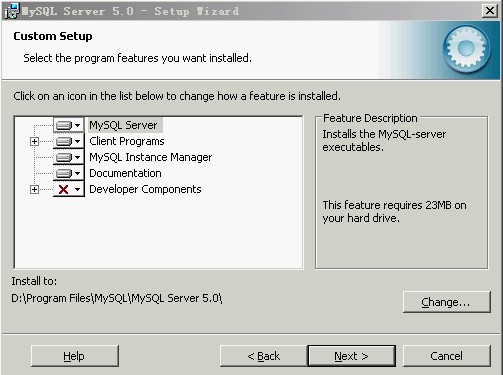Select the Developer Components tree item
The height and width of the screenshot is (375, 503).
click(145, 189)
